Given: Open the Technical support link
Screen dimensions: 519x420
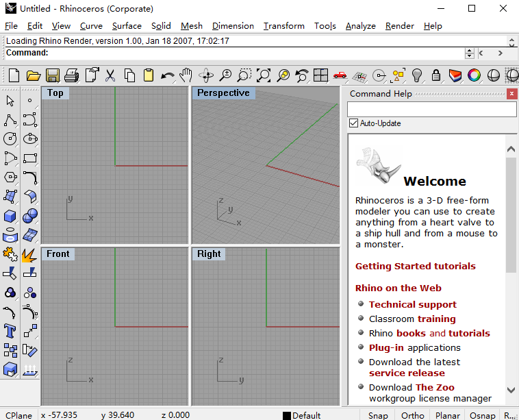Looking at the screenshot, I should pyautogui.click(x=412, y=304).
